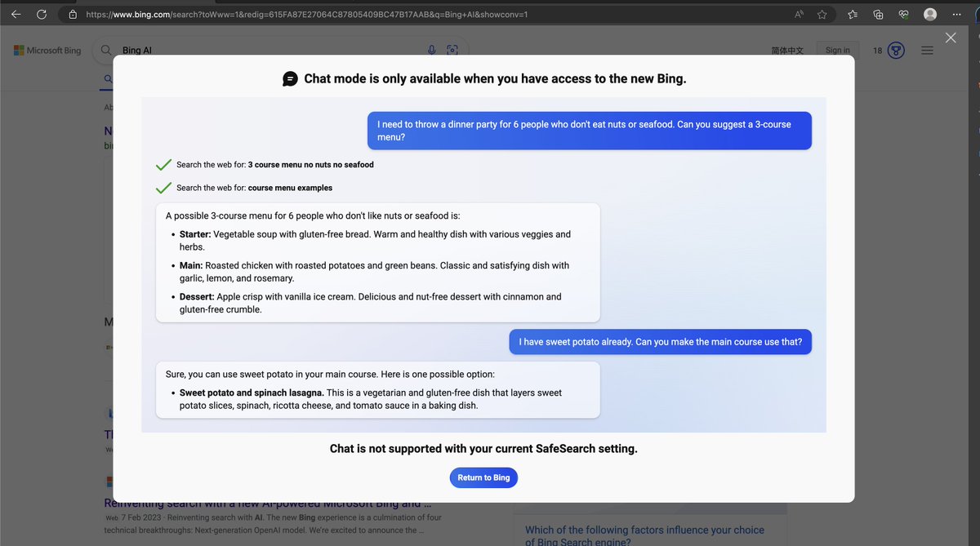
Task: Open the Bing hamburger menu
Action: (x=927, y=51)
